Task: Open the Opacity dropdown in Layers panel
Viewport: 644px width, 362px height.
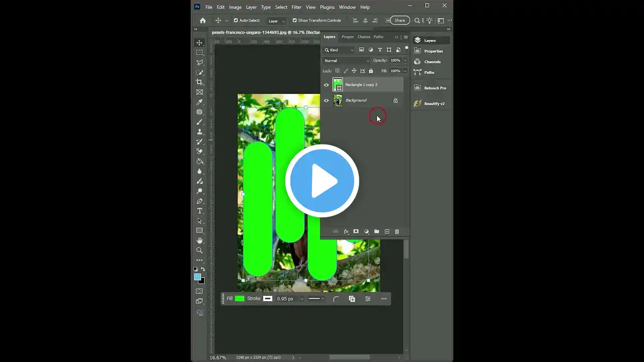Action: 405,60
